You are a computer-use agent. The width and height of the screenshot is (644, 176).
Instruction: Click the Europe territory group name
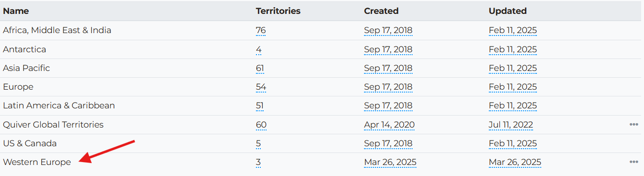pos(18,87)
